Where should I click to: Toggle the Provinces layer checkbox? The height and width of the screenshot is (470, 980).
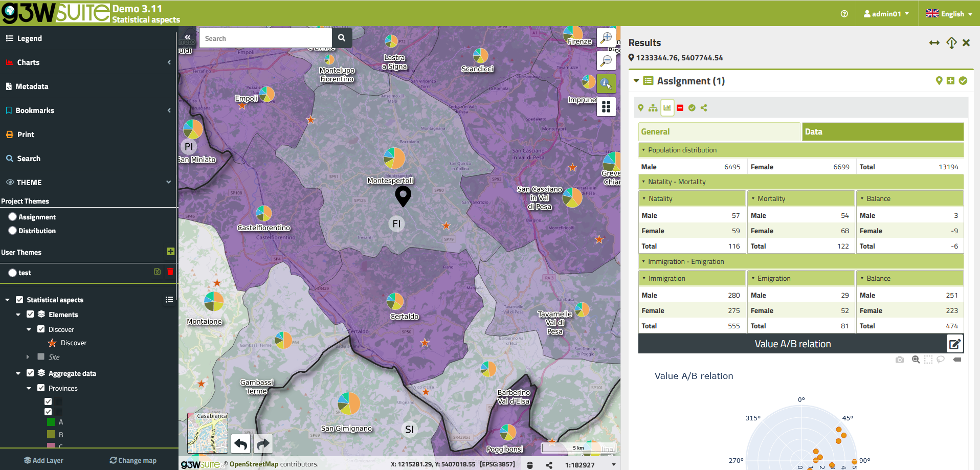41,388
